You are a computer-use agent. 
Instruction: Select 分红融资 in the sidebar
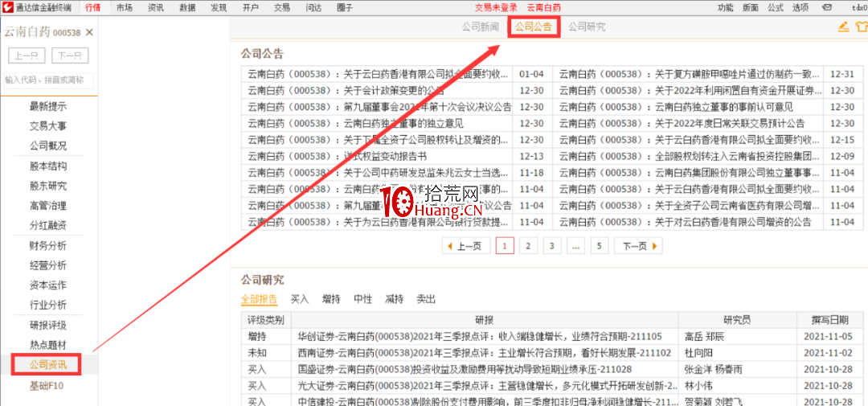coord(48,225)
